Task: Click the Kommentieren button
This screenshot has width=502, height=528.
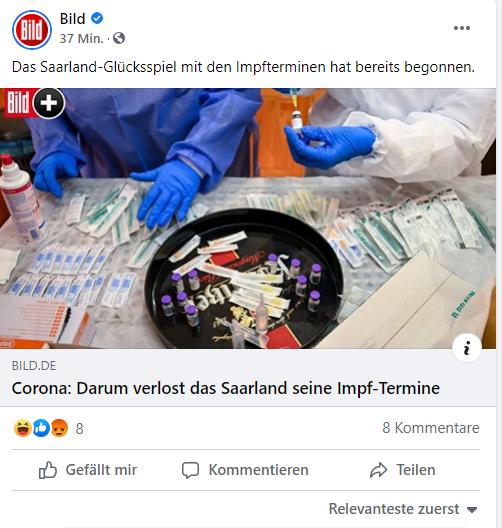Action: tap(245, 470)
